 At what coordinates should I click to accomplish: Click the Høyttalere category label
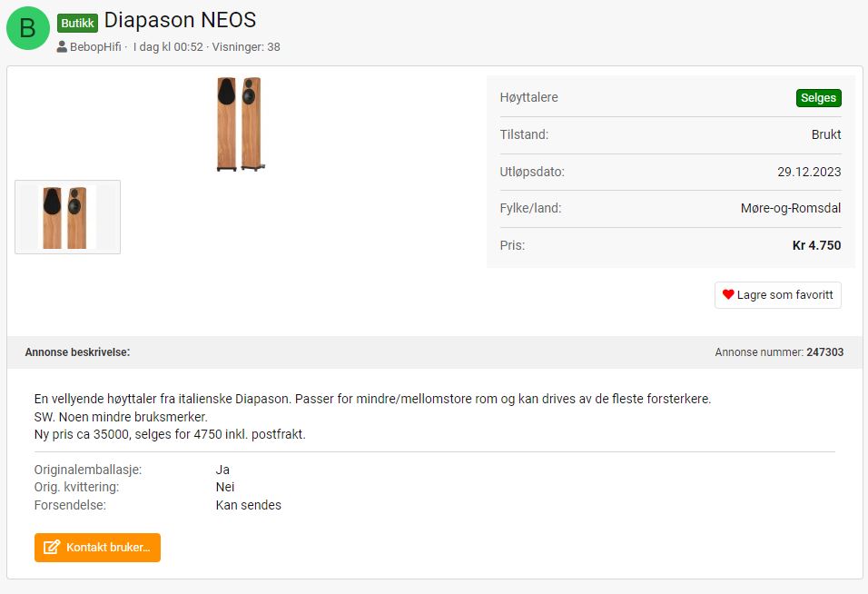tap(528, 97)
